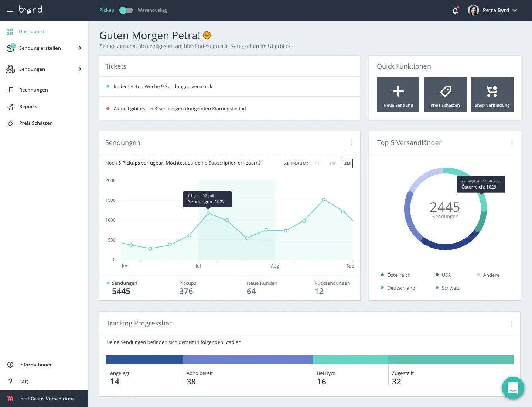Open the Shop Verbindung cart tile
Screen dimensions: 532x407
click(x=492, y=94)
